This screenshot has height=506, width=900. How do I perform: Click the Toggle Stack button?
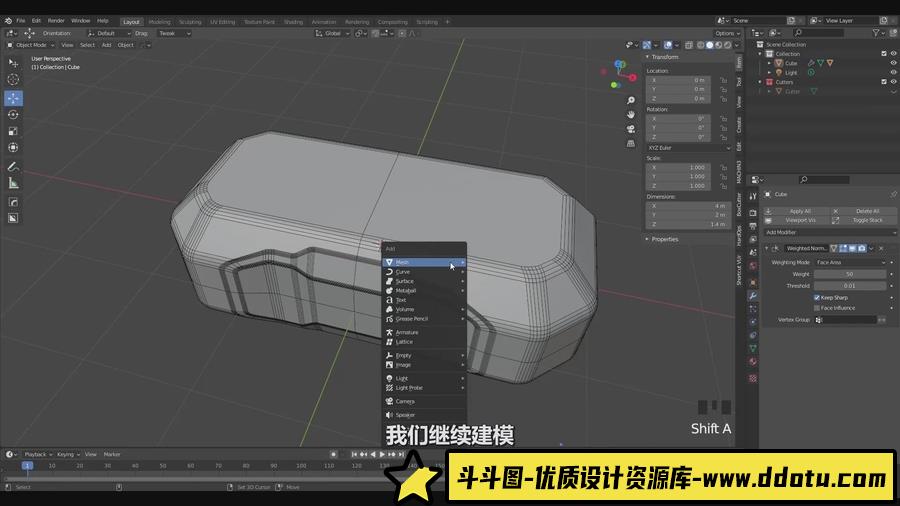coord(863,220)
